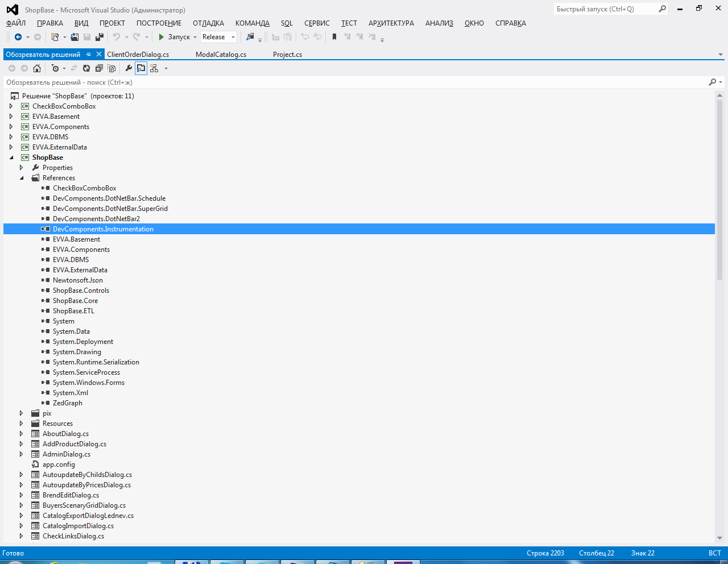Select DevComponents.DotNetBar2 reference
This screenshot has height=564, width=728.
[x=96, y=219]
